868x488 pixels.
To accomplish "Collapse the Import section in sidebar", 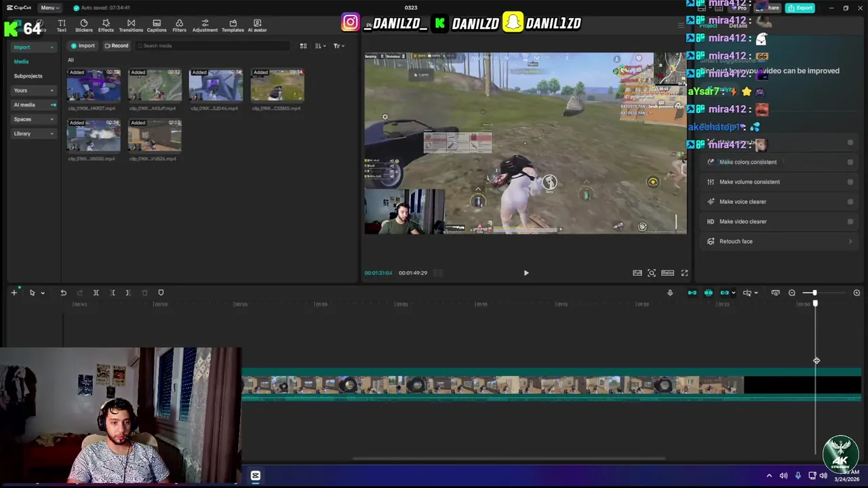I will point(33,47).
